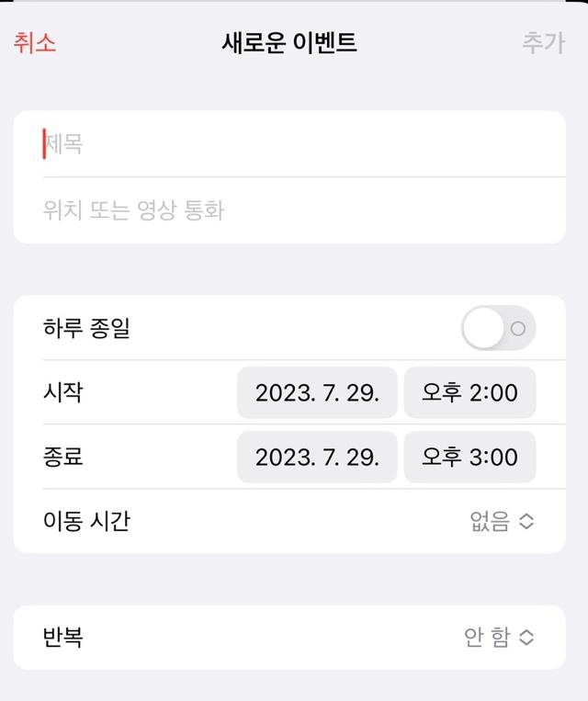Click the up-down chevron icon beside 안 함
This screenshot has height=701, width=588.
526,638
